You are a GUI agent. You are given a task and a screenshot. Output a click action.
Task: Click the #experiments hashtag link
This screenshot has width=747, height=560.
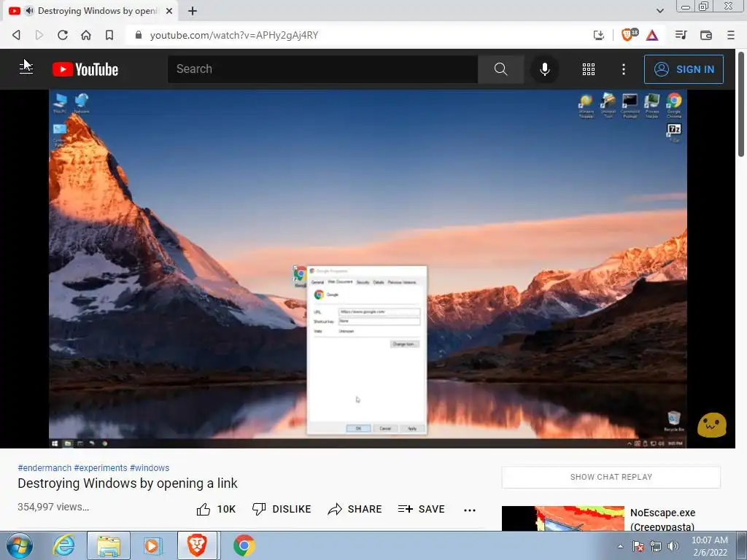pos(101,467)
